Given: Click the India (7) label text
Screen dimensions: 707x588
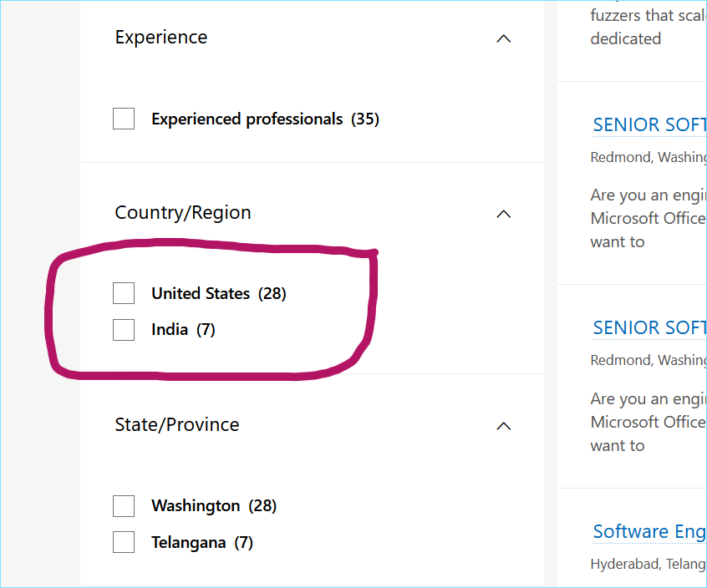Looking at the screenshot, I should click(183, 330).
